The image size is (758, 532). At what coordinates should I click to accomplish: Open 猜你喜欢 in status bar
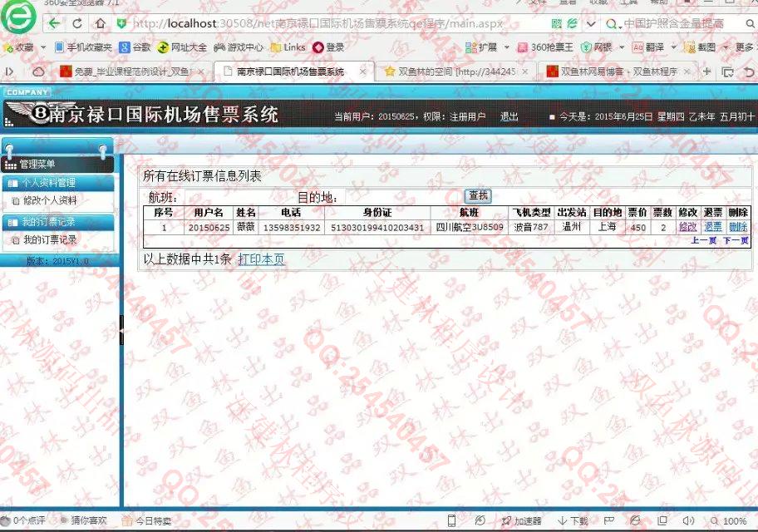point(83,520)
